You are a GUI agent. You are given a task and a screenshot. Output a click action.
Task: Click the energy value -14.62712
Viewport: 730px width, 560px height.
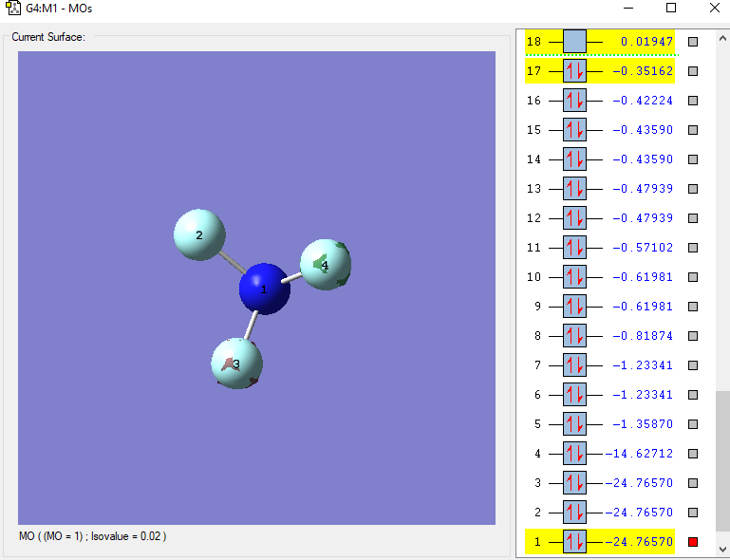click(640, 454)
